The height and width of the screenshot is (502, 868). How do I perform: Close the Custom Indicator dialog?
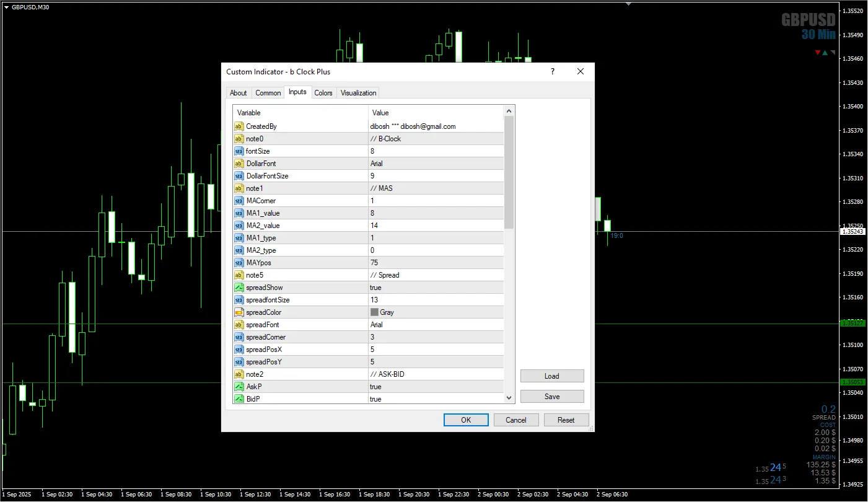click(x=581, y=72)
